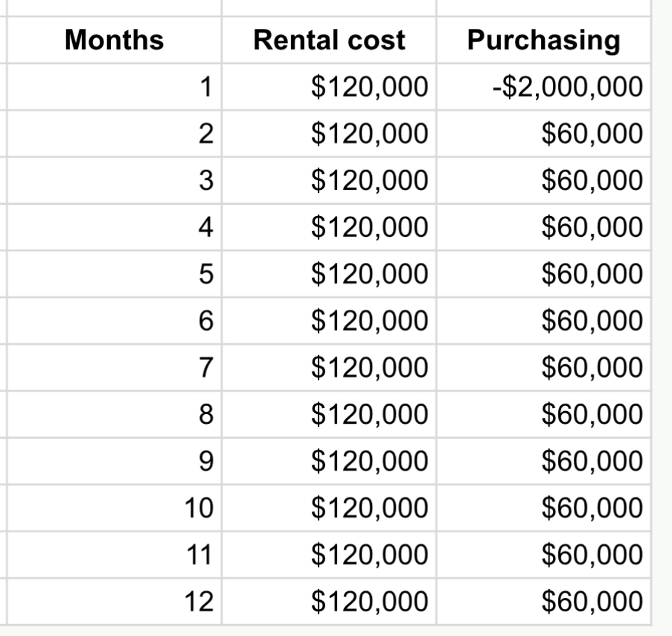Select month 1 rental cost $120,000

(329, 86)
